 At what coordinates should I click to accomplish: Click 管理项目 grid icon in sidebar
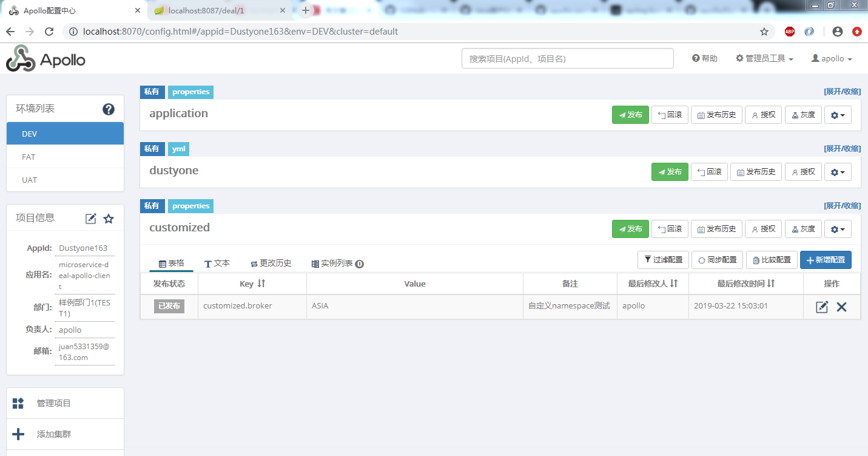pyautogui.click(x=18, y=403)
